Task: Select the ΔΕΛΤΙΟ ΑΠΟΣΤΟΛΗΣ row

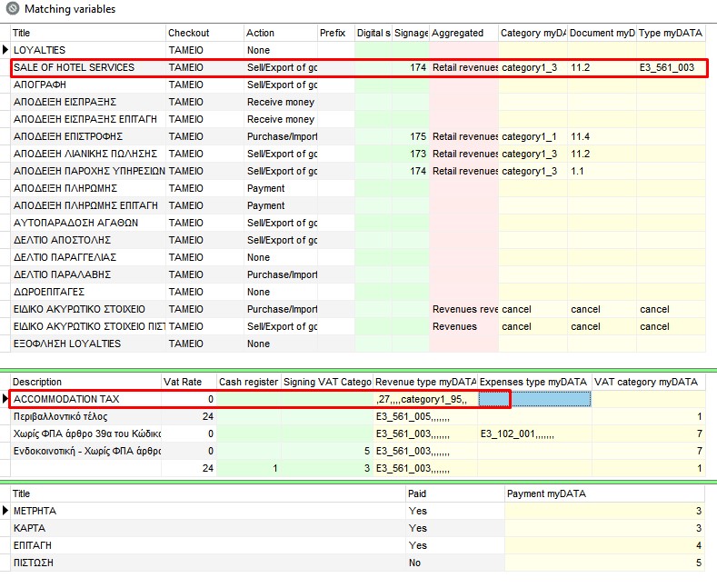Action: [x=358, y=240]
